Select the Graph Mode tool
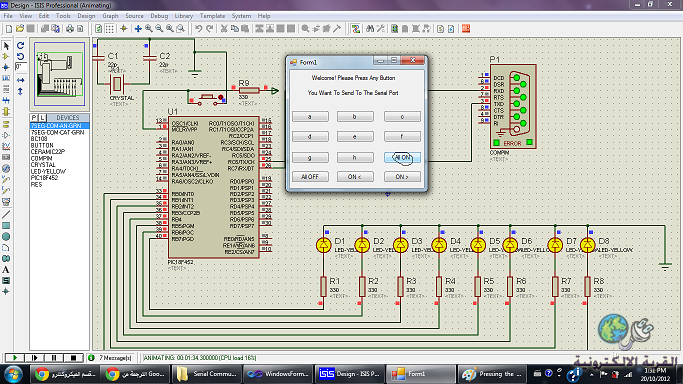The image size is (683, 384). point(6,146)
